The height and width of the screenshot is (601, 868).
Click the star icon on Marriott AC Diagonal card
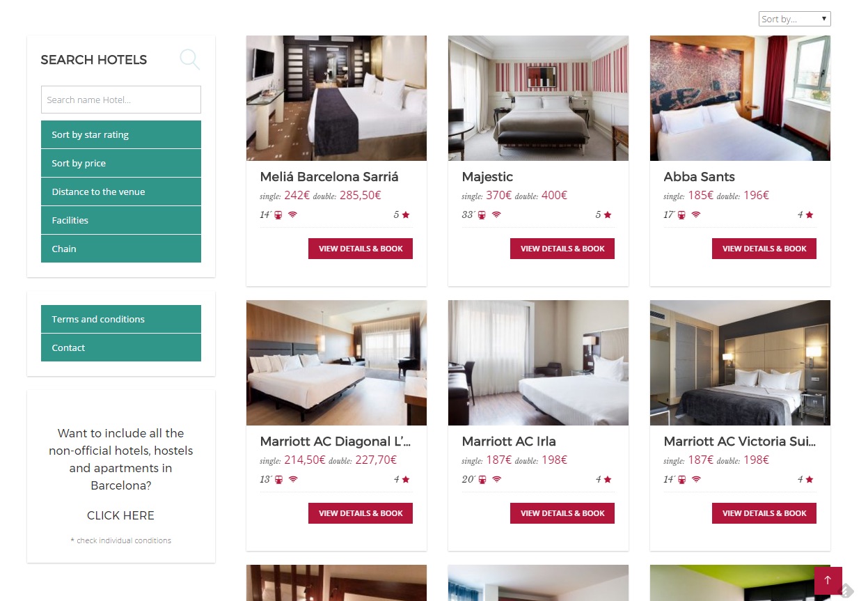pyautogui.click(x=406, y=479)
